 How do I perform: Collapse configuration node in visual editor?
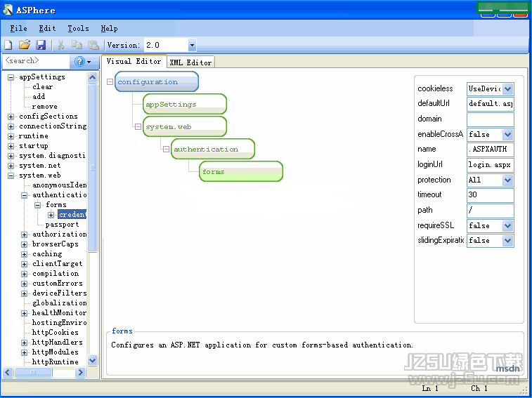[110, 81]
